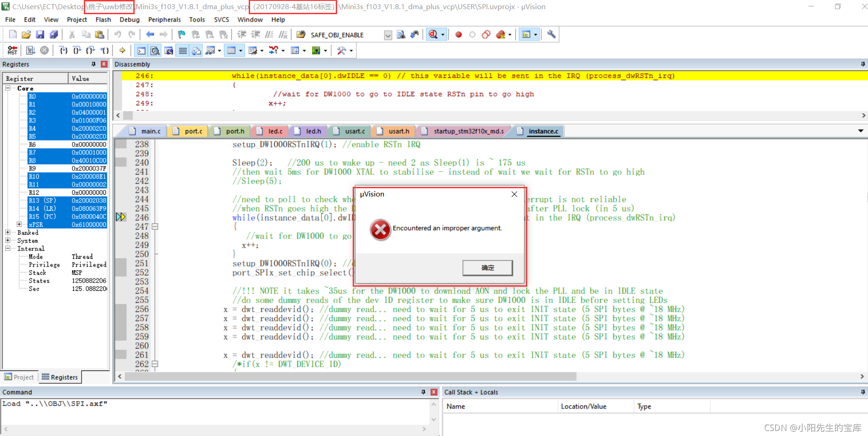Viewport: 868px width, 436px height.
Task: Toggle the Call Stack window button
Action: pos(197,50)
